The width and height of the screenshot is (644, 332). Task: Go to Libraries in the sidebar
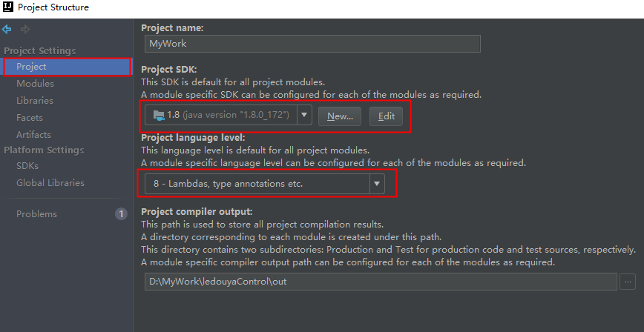(35, 101)
